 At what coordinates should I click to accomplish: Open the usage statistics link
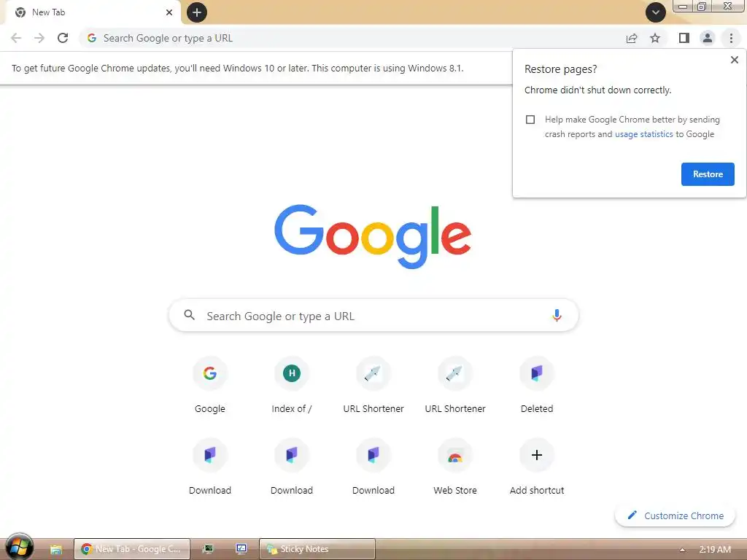tap(643, 134)
